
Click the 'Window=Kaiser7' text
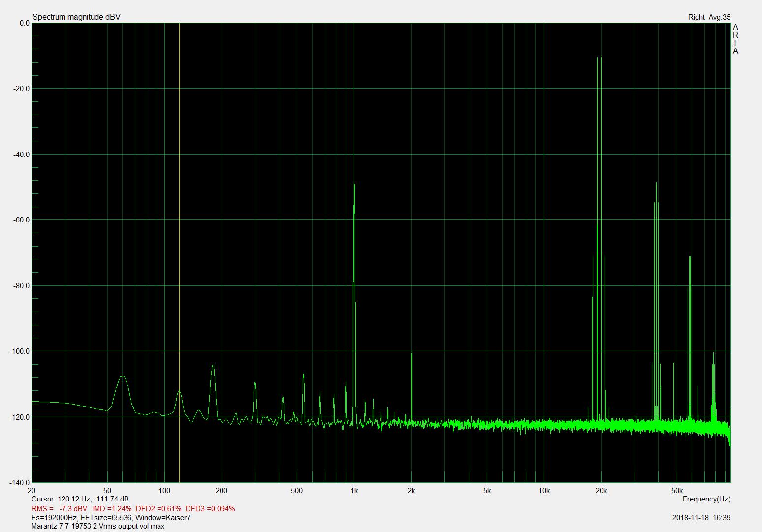tap(163, 518)
